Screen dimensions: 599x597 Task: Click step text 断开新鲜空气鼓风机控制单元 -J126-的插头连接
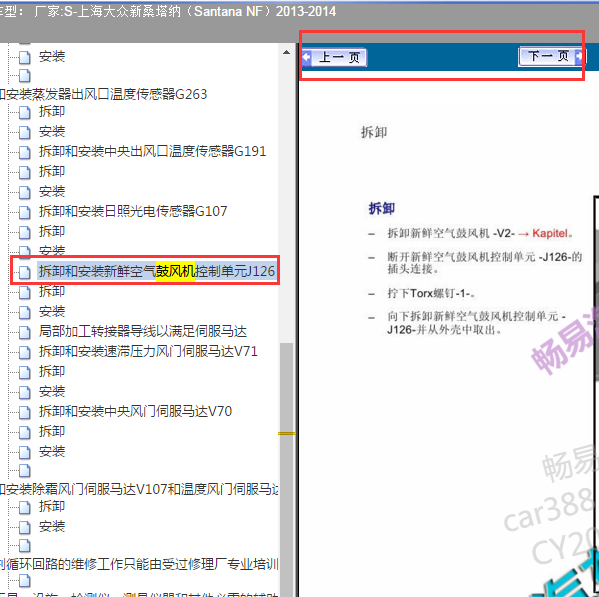(485, 263)
